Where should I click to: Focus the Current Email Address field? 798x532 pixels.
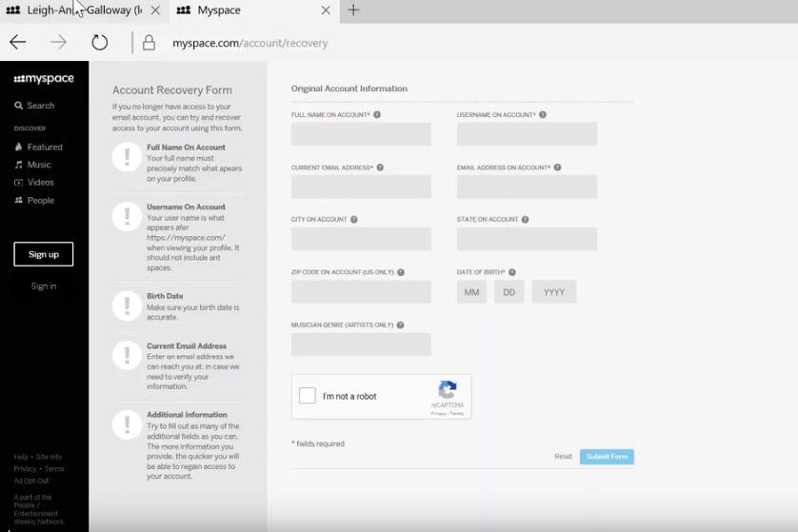pos(361,187)
